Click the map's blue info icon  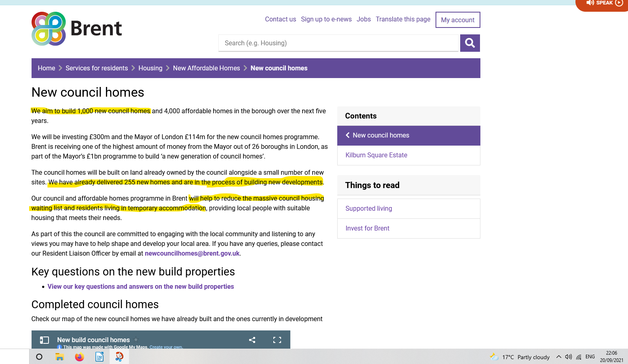coord(59,347)
